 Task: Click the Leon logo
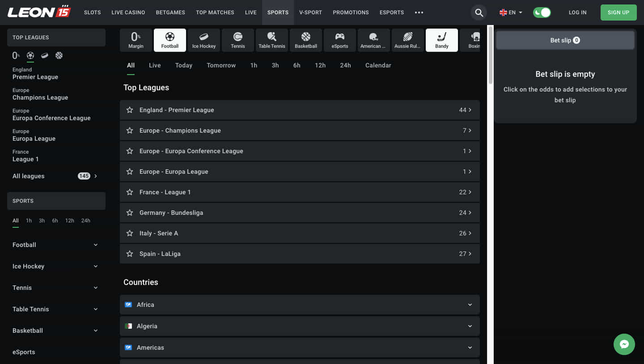39,12
